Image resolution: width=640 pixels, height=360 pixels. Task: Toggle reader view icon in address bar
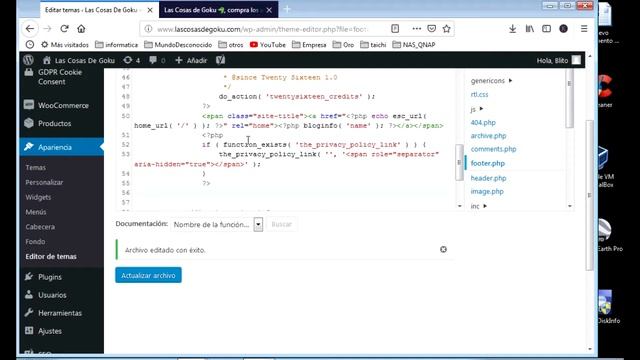click(x=395, y=29)
